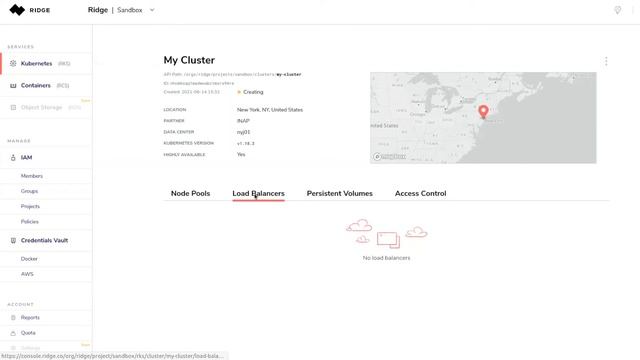Image resolution: width=640 pixels, height=360 pixels.
Task: Click the My Cluster title
Action: tap(189, 60)
